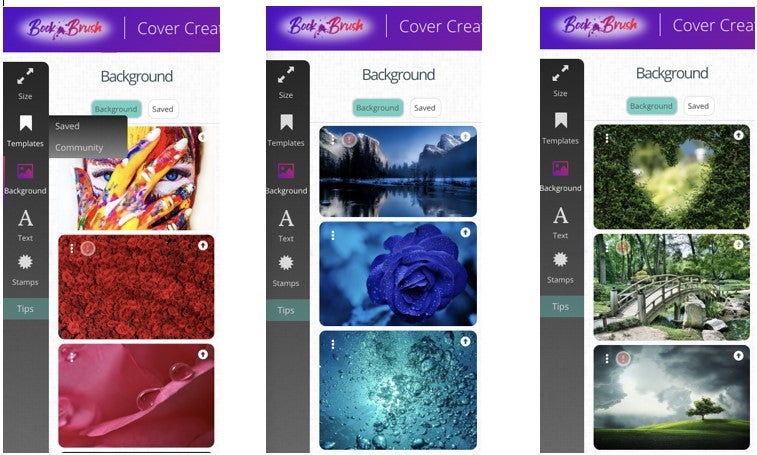757x455 pixels.
Task: Open Stamps tool in right panel
Action: click(x=560, y=268)
